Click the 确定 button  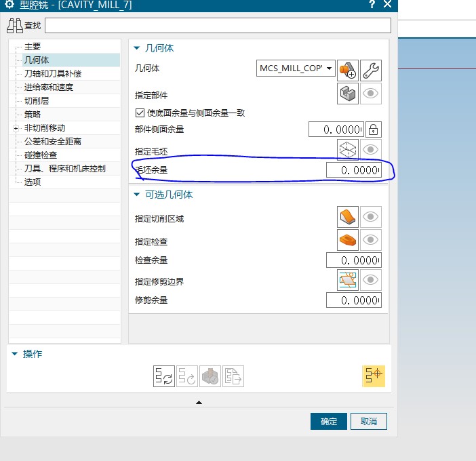[328, 421]
